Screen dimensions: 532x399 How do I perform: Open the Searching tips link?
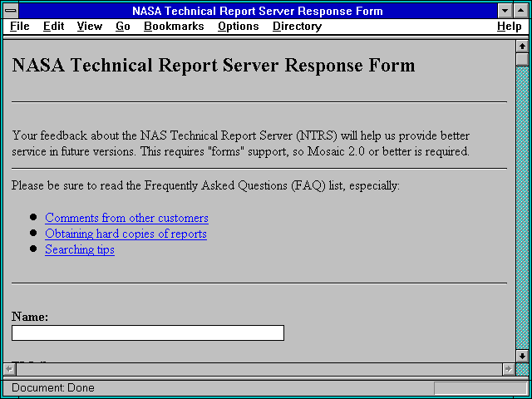click(x=80, y=249)
